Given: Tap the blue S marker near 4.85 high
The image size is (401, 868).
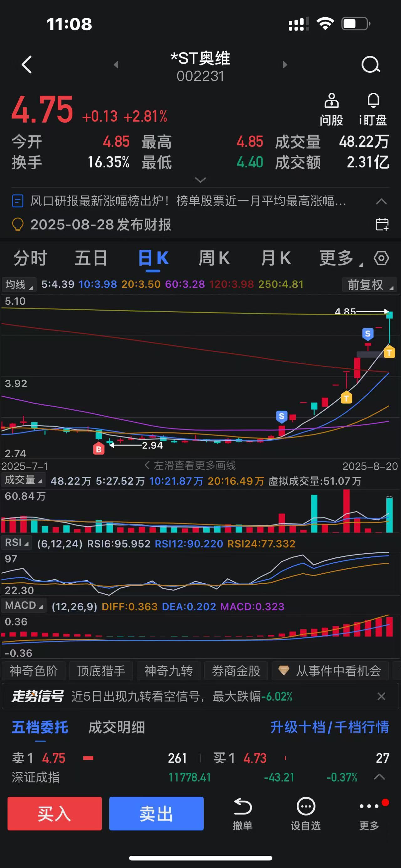Looking at the screenshot, I should point(368,334).
